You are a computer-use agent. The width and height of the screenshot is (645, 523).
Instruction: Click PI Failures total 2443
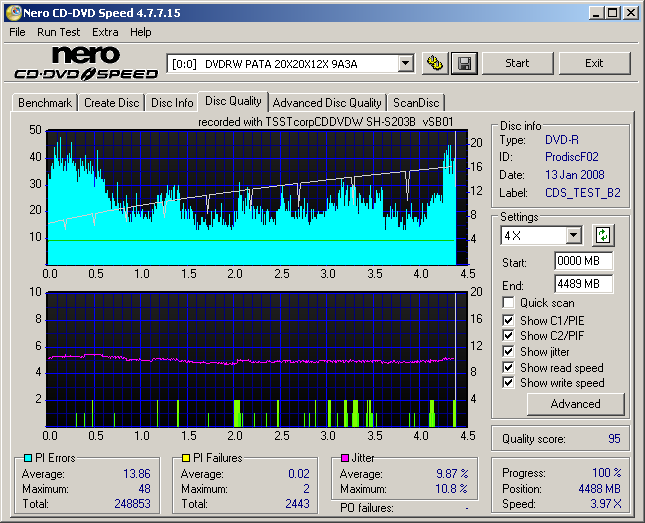tap(297, 504)
